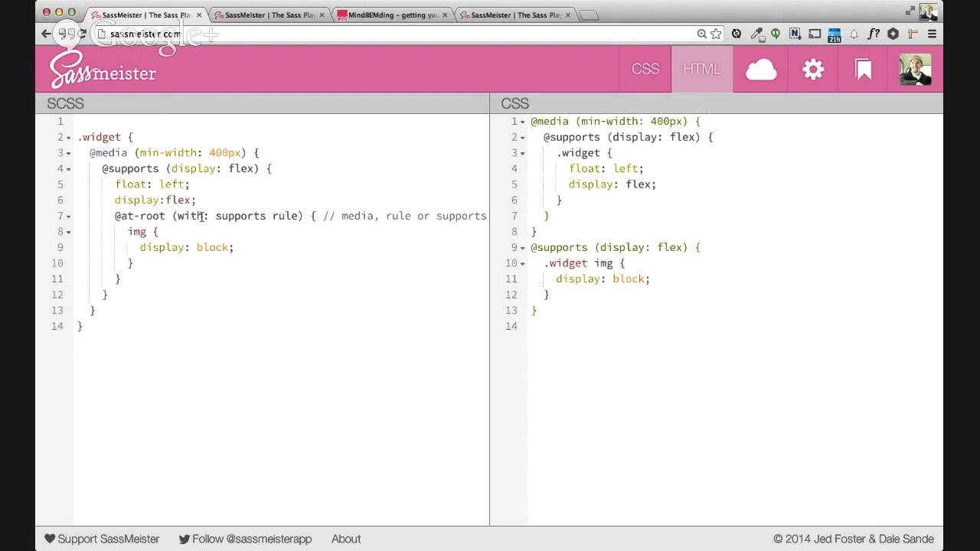Open the green Hangouts extension icon
Image resolution: width=980 pixels, height=551 pixels.
pos(776,34)
